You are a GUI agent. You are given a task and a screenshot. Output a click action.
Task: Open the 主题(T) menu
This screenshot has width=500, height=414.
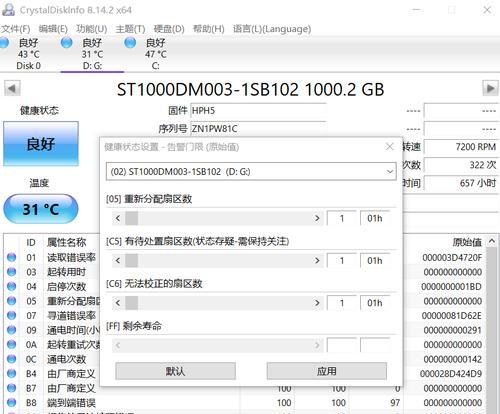[x=130, y=29]
